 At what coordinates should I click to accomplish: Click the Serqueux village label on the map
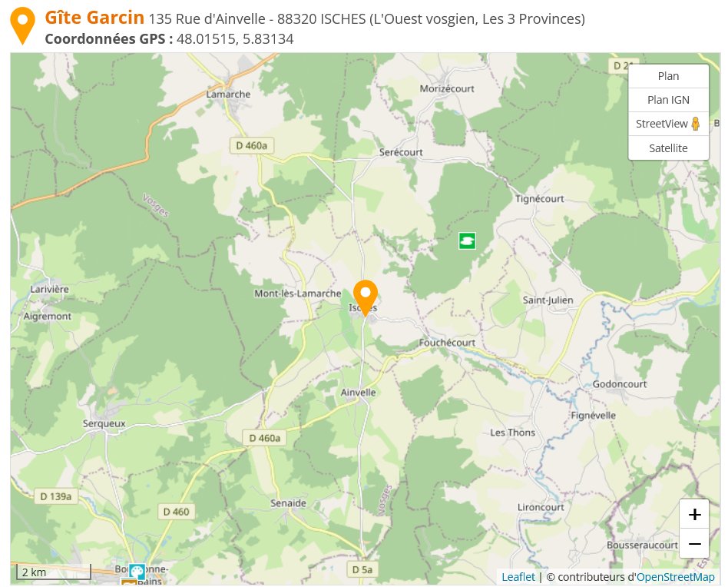[x=104, y=423]
